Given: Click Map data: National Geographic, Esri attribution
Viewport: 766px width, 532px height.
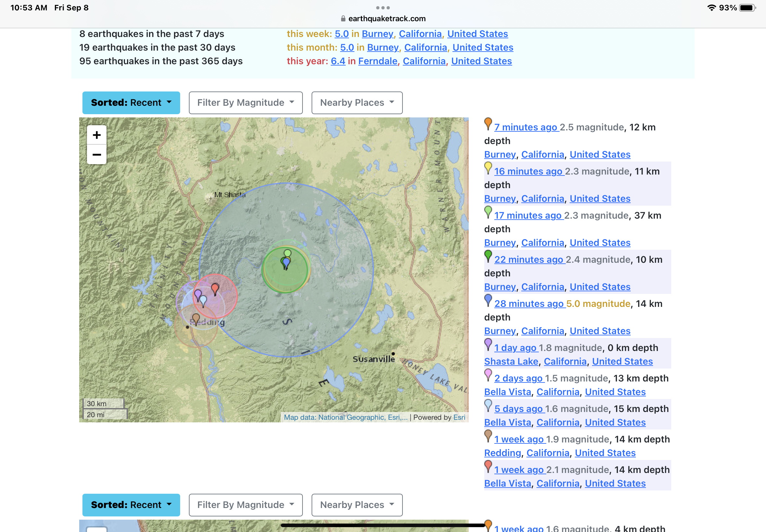Looking at the screenshot, I should click(x=346, y=417).
